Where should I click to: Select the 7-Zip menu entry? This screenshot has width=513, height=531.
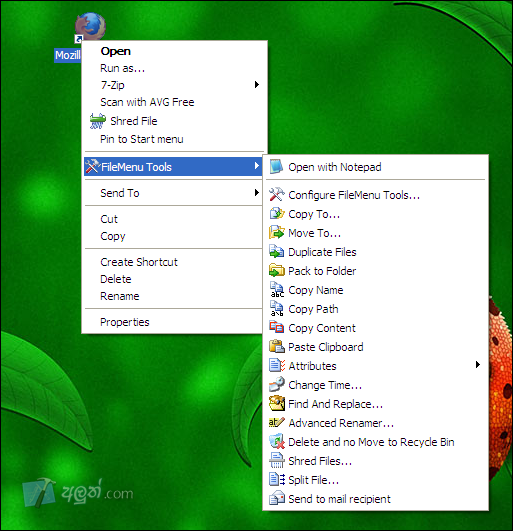coord(173,85)
